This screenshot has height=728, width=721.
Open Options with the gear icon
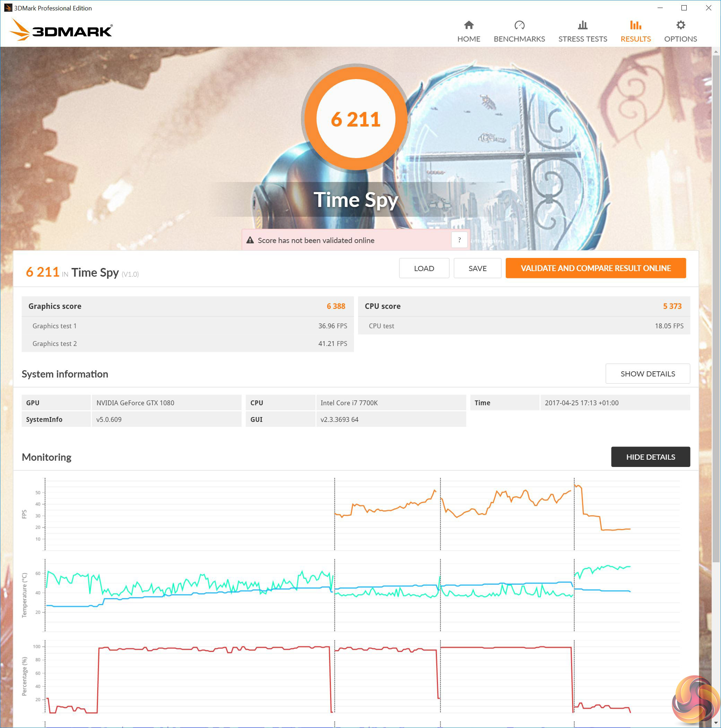click(680, 25)
